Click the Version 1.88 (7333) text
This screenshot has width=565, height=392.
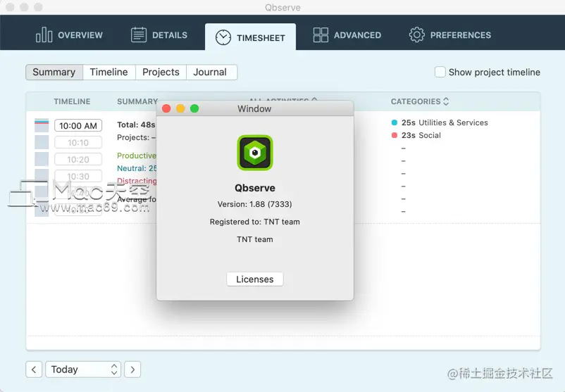click(x=255, y=204)
